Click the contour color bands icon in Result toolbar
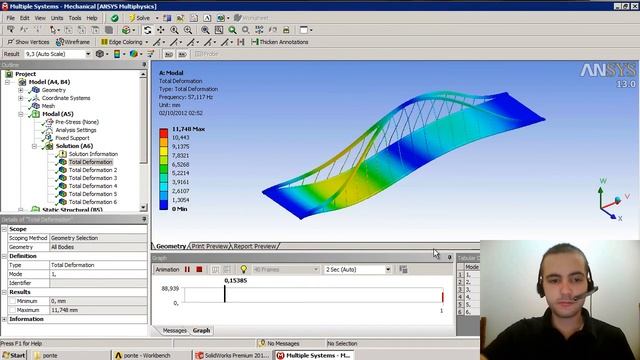The width and height of the screenshot is (640, 360). click(117, 54)
